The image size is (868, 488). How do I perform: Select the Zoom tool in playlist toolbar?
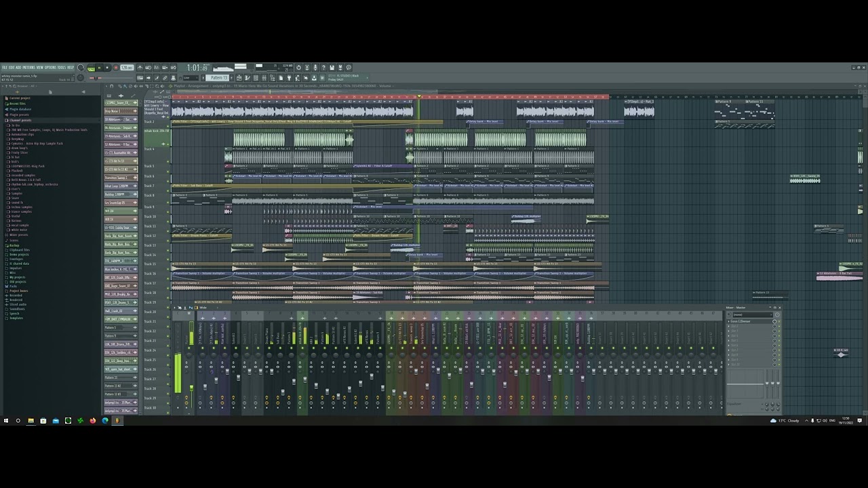[x=157, y=86]
